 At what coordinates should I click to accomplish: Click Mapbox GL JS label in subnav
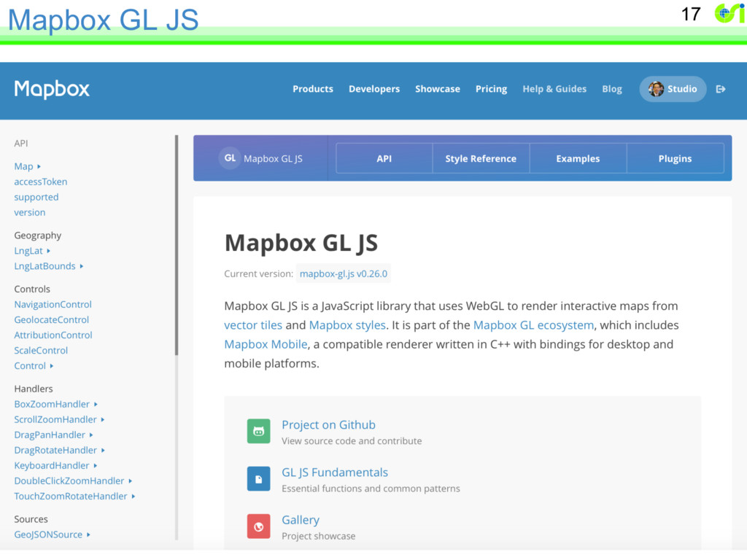coord(273,158)
